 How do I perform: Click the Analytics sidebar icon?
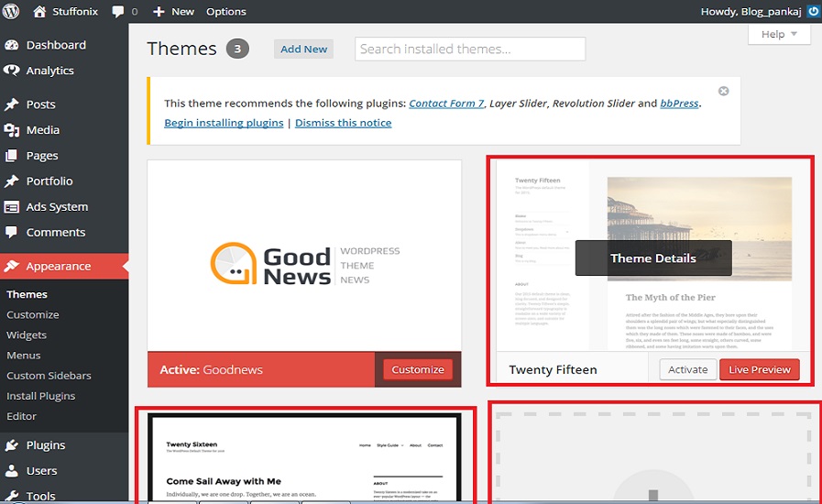[12, 71]
